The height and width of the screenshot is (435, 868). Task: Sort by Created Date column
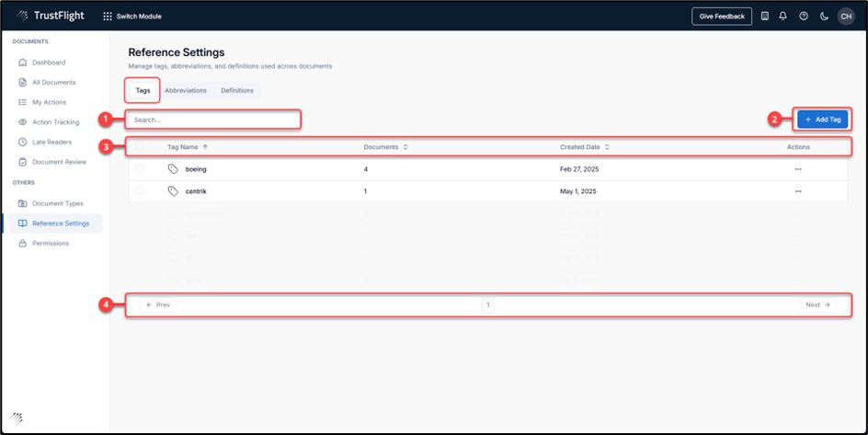pyautogui.click(x=584, y=146)
